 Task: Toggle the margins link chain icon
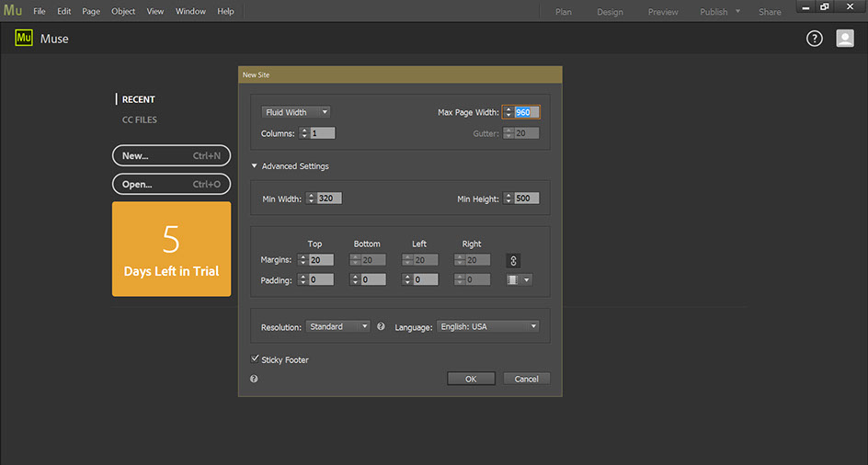coord(513,260)
